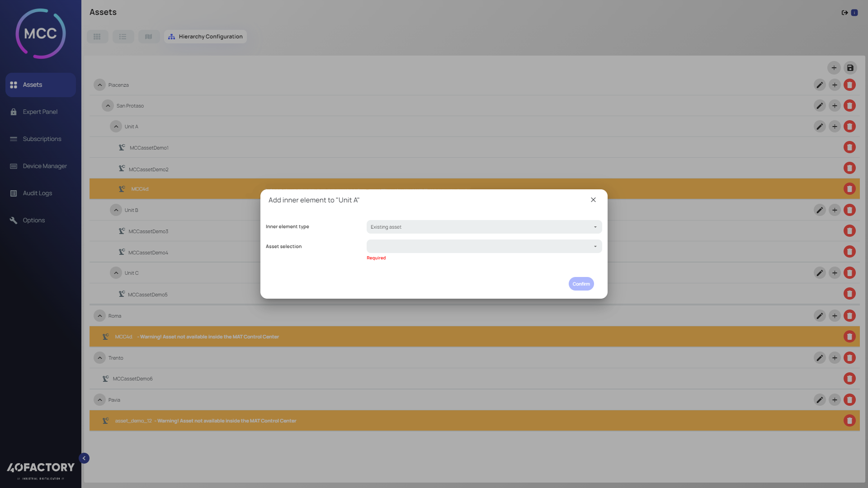Edit the Trento node
Image resolution: width=868 pixels, height=488 pixels.
click(x=820, y=358)
